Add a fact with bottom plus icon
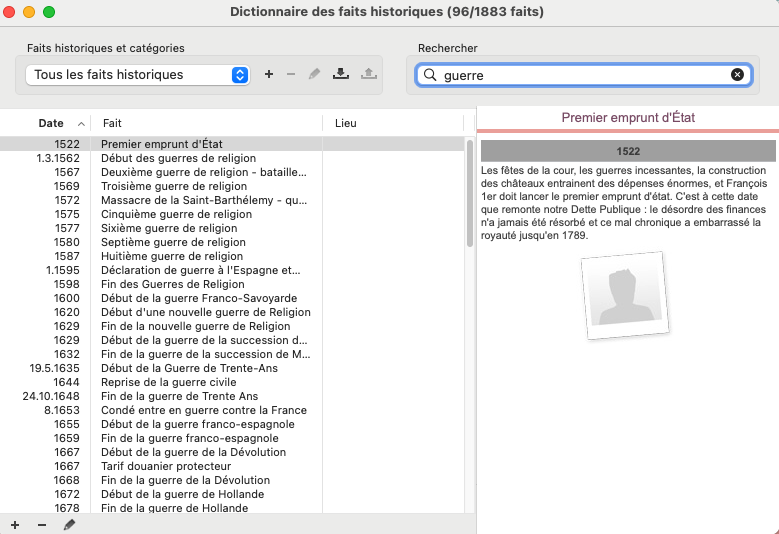 pyautogui.click(x=15, y=525)
